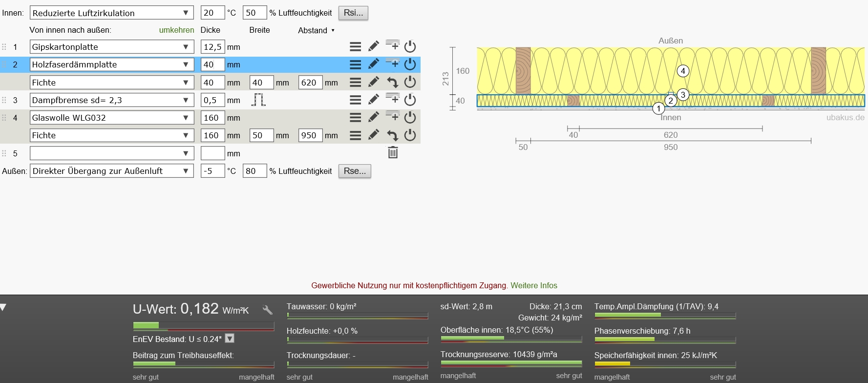This screenshot has width=868, height=383.
Task: Grab the drag handle of layer 1
Action: (4, 47)
